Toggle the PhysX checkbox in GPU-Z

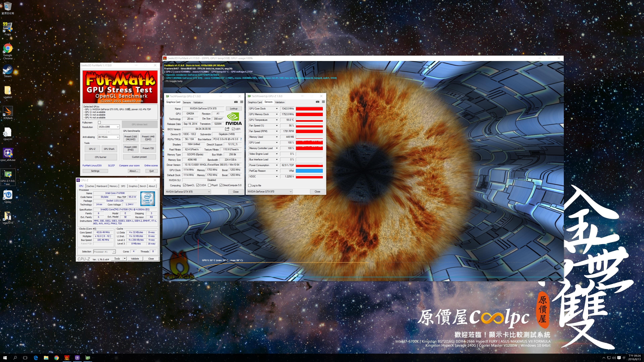209,185
